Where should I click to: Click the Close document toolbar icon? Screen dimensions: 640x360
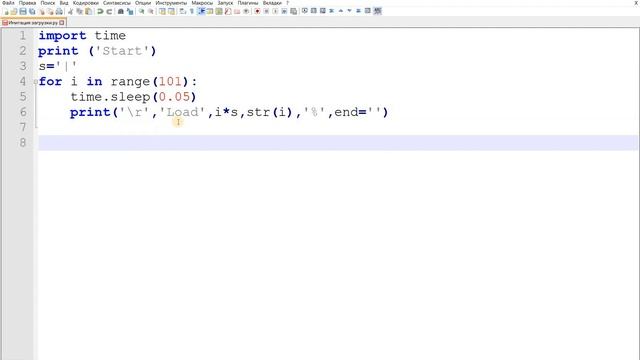coord(42,11)
